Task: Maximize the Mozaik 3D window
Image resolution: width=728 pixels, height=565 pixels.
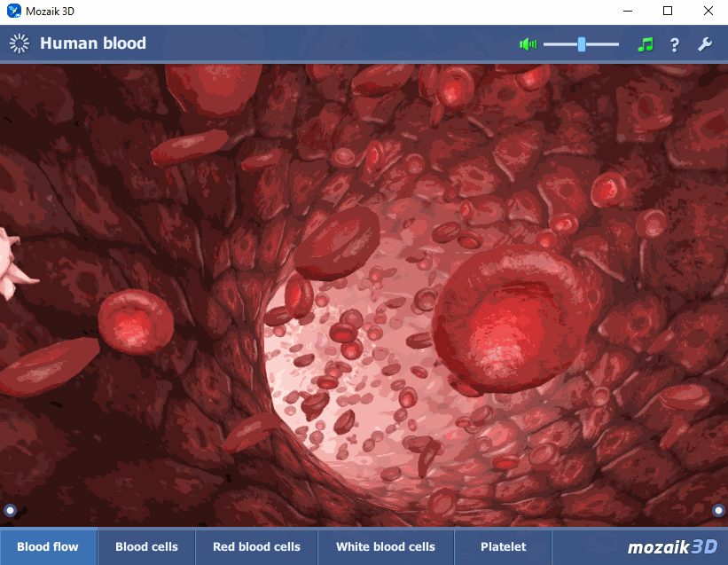Action: (x=668, y=12)
